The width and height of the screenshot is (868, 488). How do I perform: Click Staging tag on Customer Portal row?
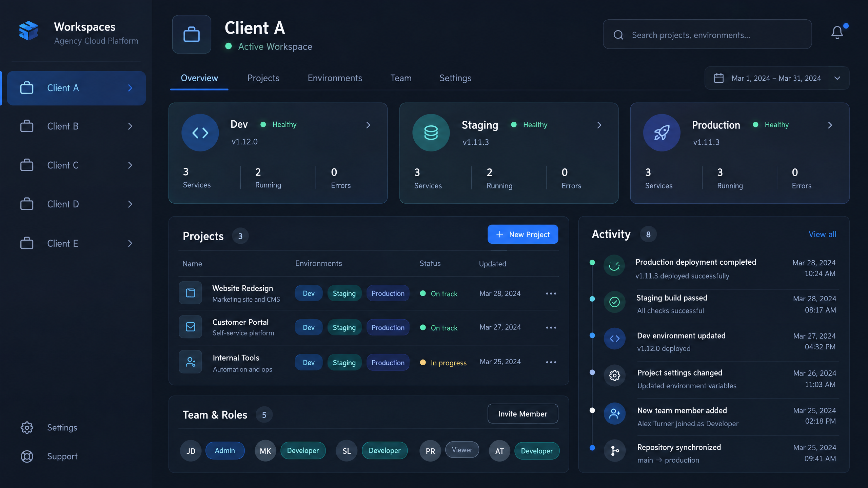pos(344,327)
